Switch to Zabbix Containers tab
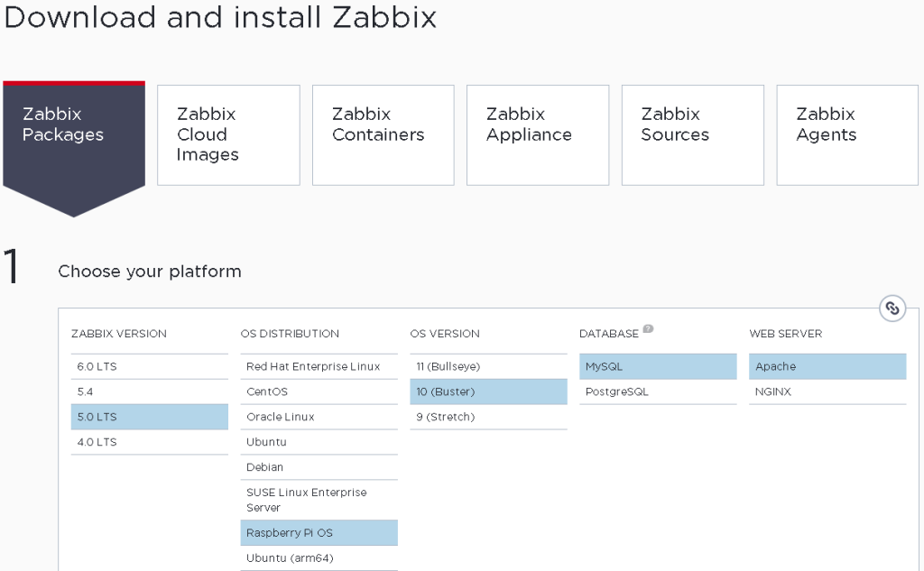The height and width of the screenshot is (571, 924). coord(383,135)
